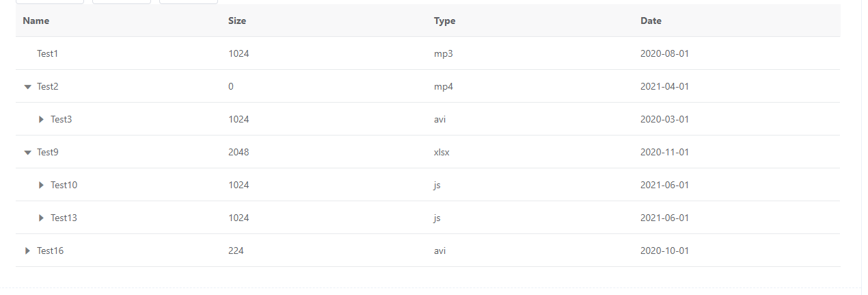
Task: Collapse the Test9 tree row
Action: (27, 153)
